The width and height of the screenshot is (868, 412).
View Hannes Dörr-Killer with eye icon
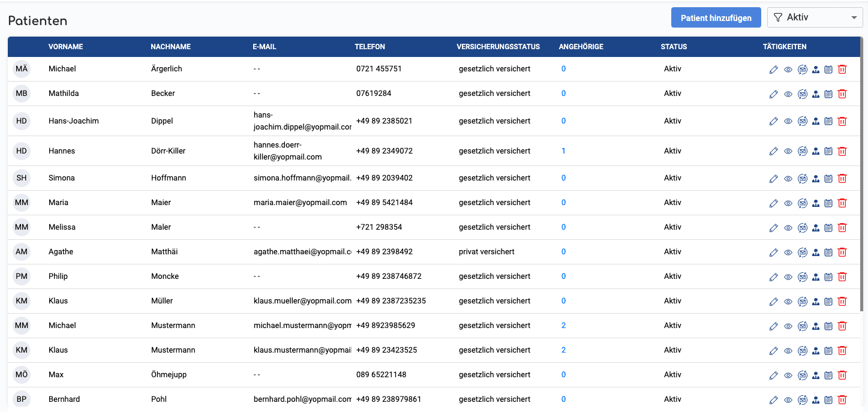(788, 152)
